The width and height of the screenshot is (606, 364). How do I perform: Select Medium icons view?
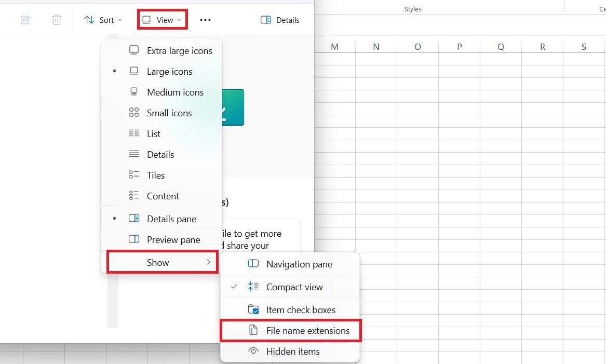coord(161,92)
